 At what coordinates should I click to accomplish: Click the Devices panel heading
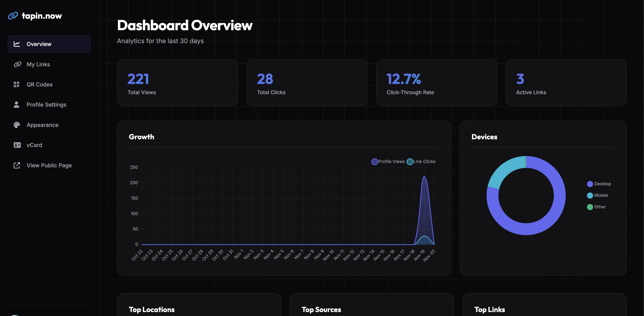pyautogui.click(x=484, y=137)
